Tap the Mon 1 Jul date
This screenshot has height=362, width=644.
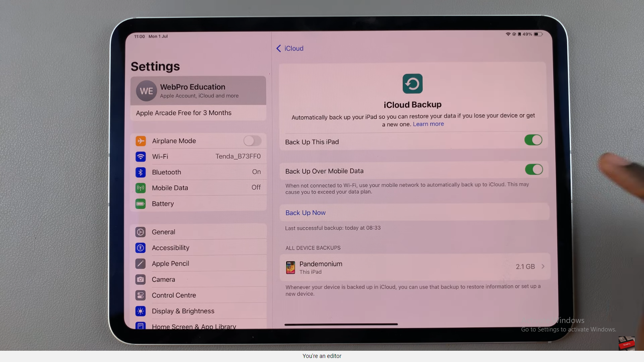coord(158,36)
